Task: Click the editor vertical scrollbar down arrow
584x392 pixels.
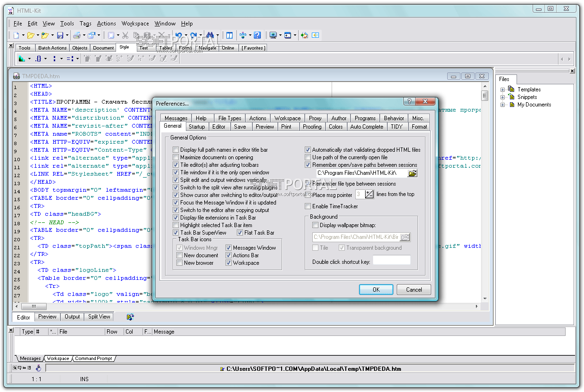Action: (484, 299)
